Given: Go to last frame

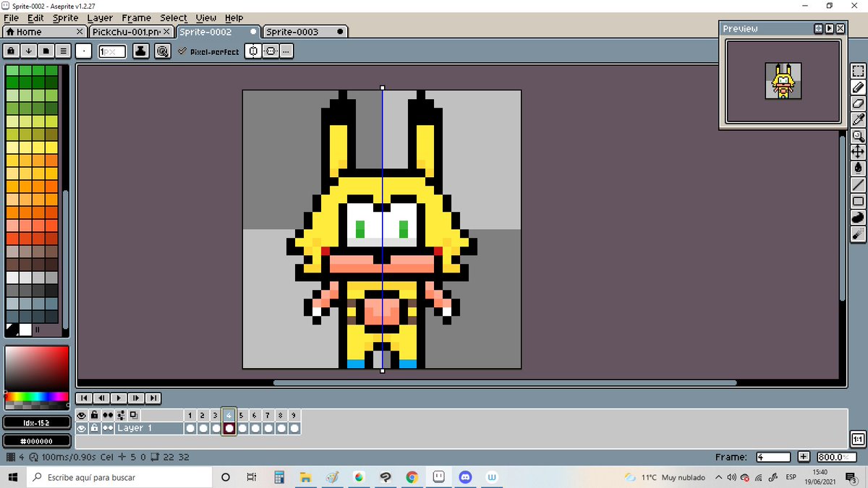Looking at the screenshot, I should point(153,398).
